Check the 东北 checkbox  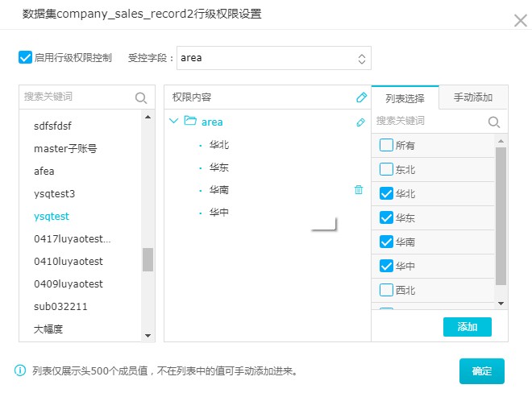[386, 169]
